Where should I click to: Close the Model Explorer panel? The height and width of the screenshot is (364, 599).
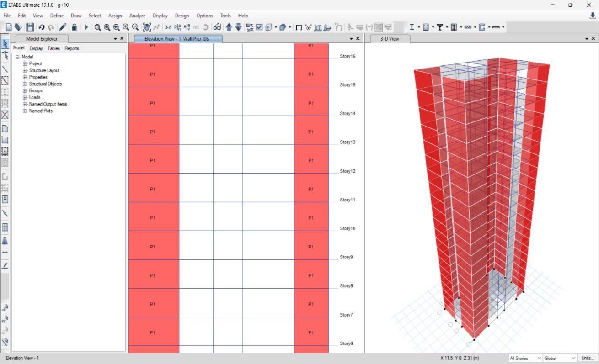pyautogui.click(x=122, y=39)
